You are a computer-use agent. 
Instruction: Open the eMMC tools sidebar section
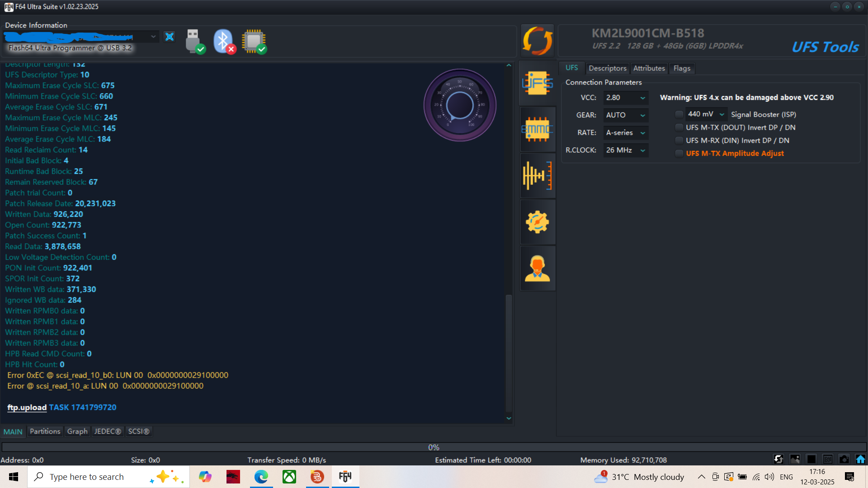pos(538,130)
